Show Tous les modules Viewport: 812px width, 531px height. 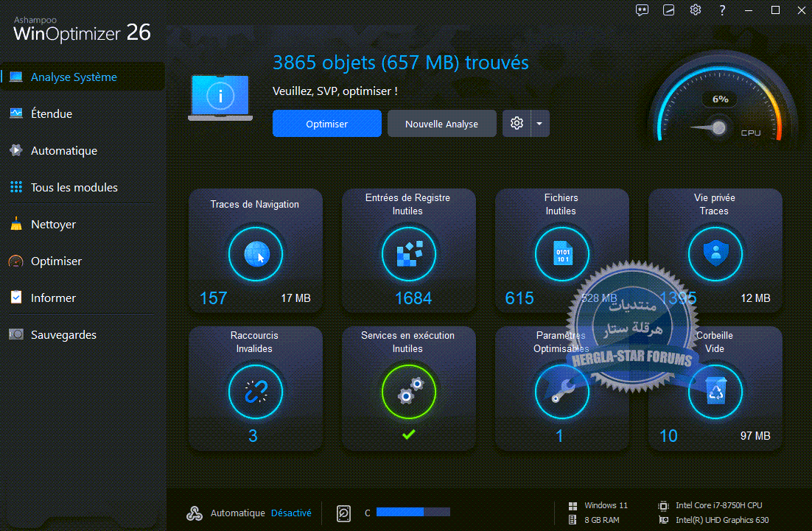83,187
